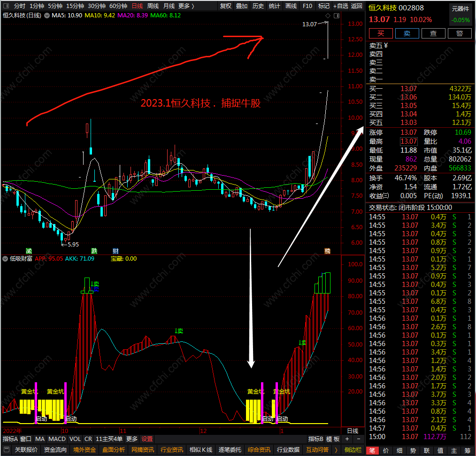Select the 1分钟 period
Image resolution: width=476 pixels, height=456 pixels.
pos(37,6)
